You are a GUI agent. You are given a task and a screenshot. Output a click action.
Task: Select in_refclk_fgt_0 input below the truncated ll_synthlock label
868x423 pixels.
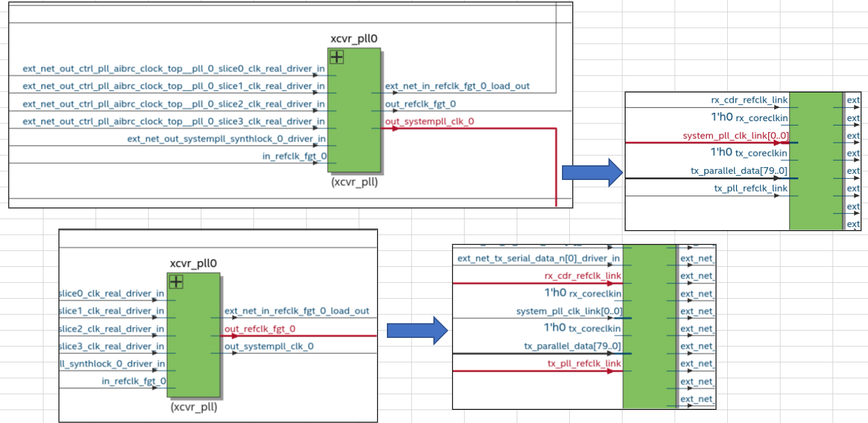point(134,381)
